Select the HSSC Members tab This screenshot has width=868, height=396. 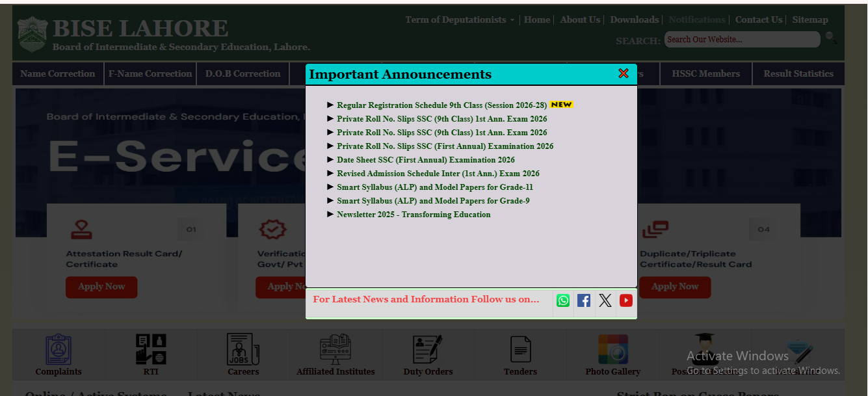coord(706,73)
